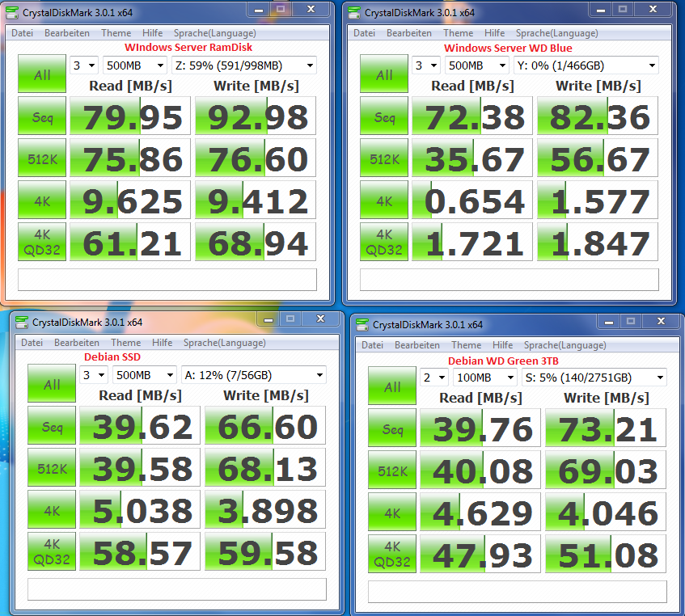Screen dimensions: 685x616
Task: Run All tests in the Debian SSD window
Action: (x=52, y=383)
